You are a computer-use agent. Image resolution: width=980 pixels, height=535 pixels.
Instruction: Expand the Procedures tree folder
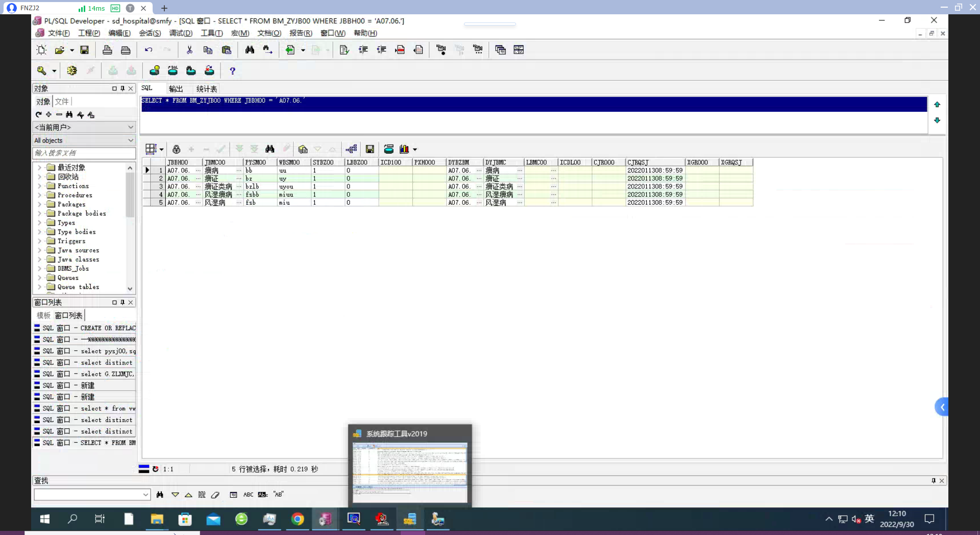tap(40, 195)
